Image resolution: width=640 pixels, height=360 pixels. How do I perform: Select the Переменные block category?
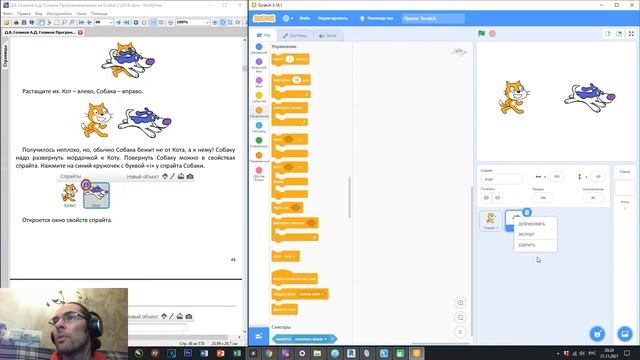click(x=259, y=158)
